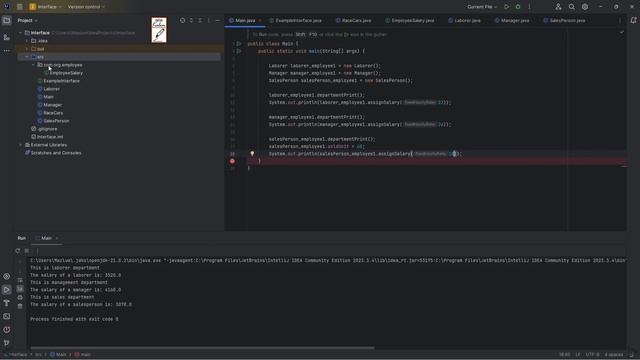Click Collapse All in Project panel
This screenshot has height=360, width=640.
tap(200, 20)
